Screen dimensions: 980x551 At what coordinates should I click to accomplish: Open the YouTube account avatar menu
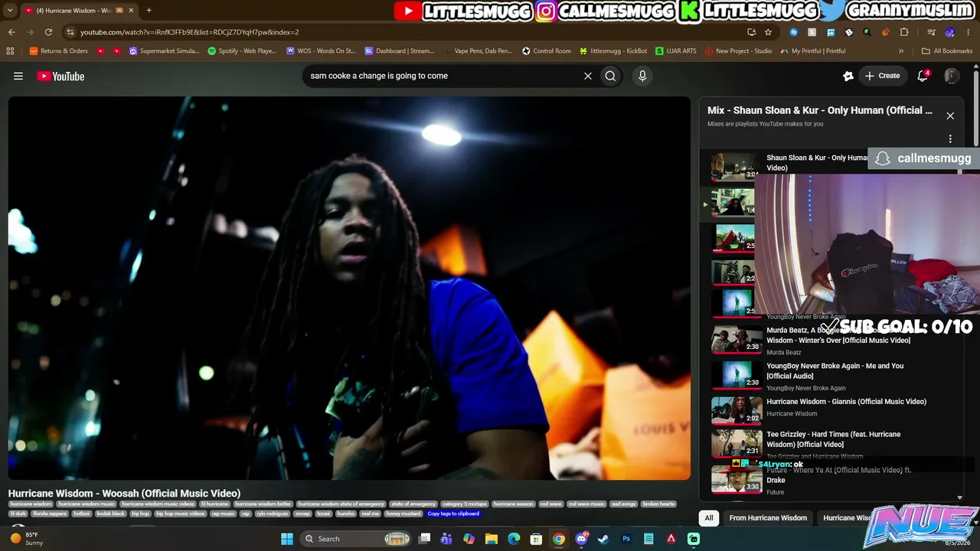952,76
